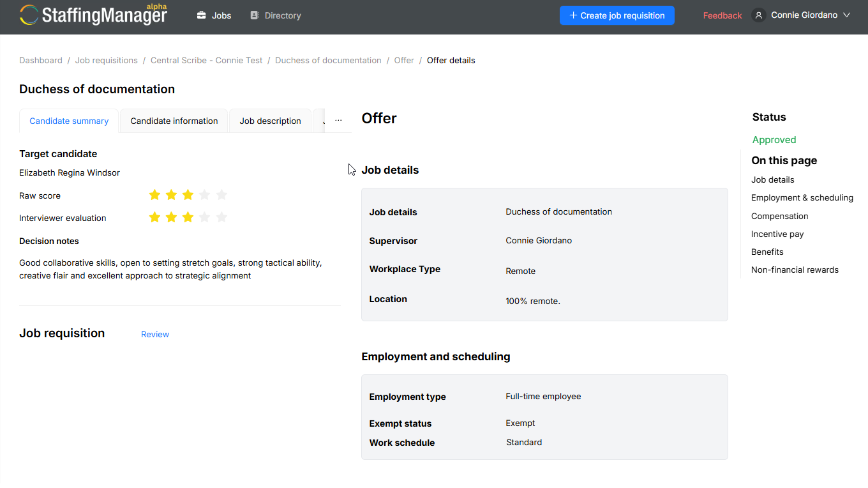Click the fifth Raw score star
868x488 pixels.
(221, 195)
